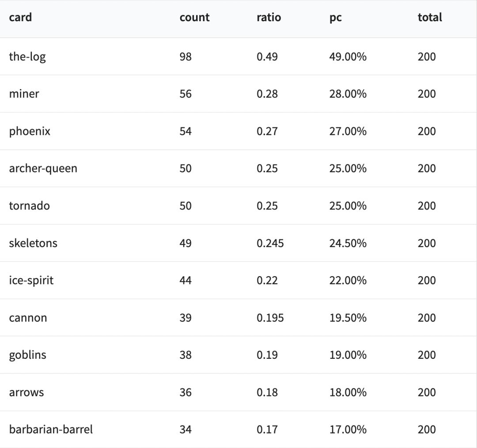Select the archer-queen card cell
The width and height of the screenshot is (477, 448).
43,168
